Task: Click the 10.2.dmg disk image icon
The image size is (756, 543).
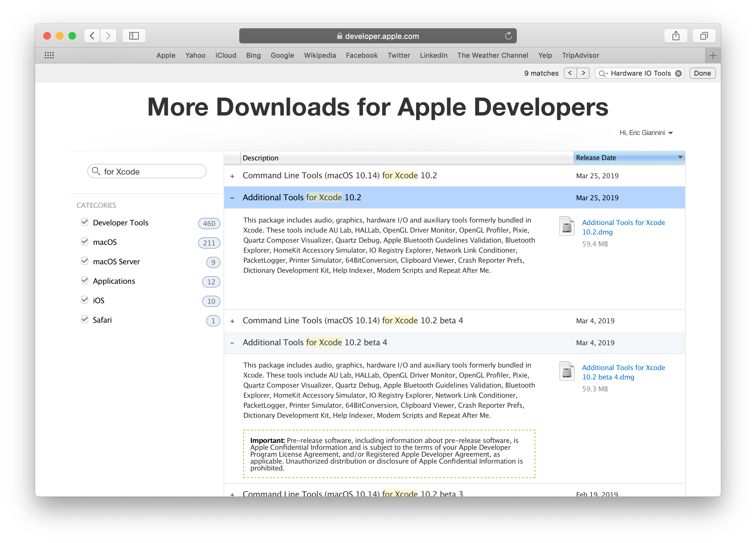Action: coord(567,226)
